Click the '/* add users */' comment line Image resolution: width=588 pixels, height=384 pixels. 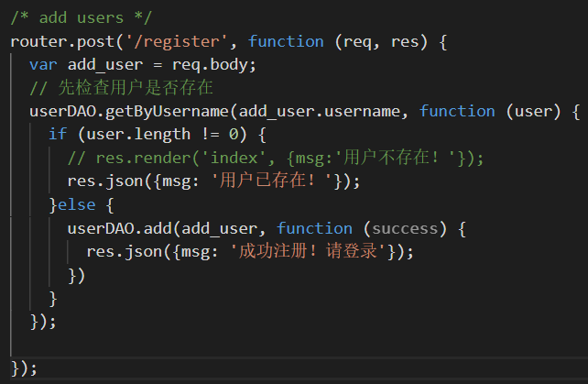81,17
